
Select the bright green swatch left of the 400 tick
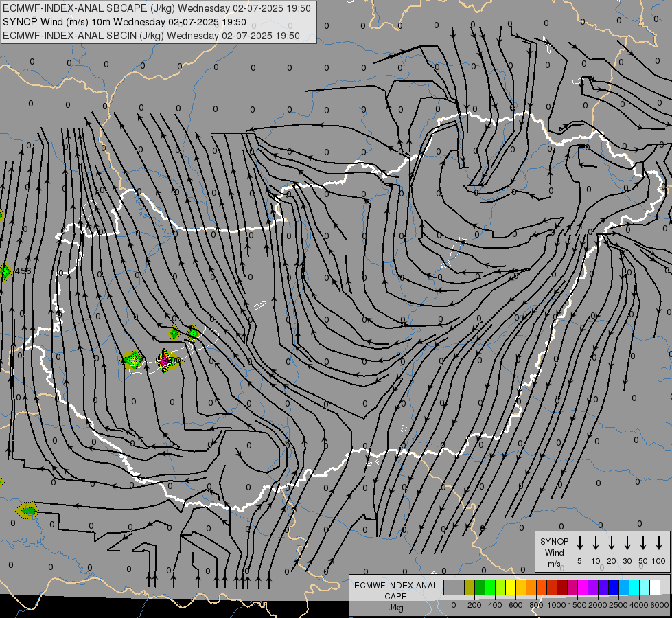click(x=490, y=587)
